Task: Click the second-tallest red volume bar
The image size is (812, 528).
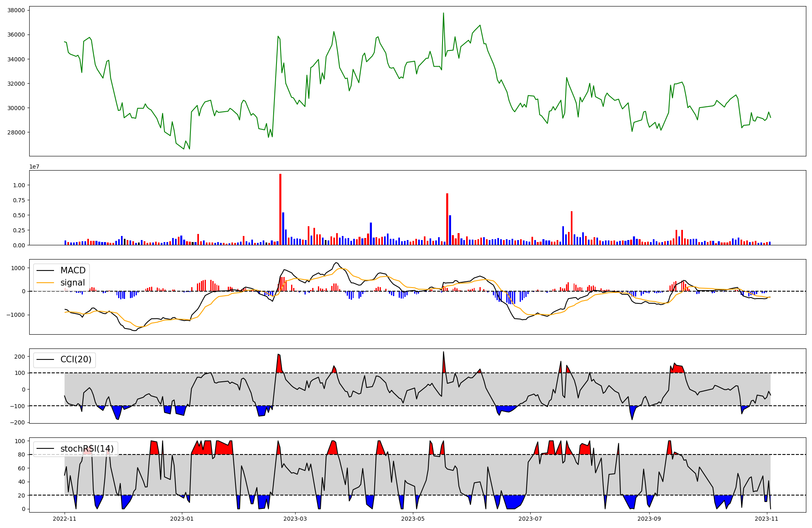Action: point(447,219)
